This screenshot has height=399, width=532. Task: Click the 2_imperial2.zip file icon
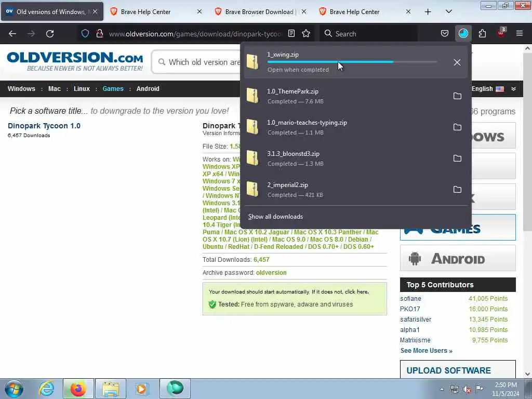(252, 189)
